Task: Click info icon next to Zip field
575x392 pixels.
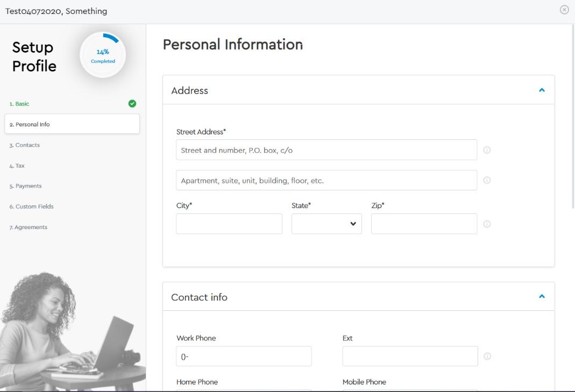Action: point(487,224)
